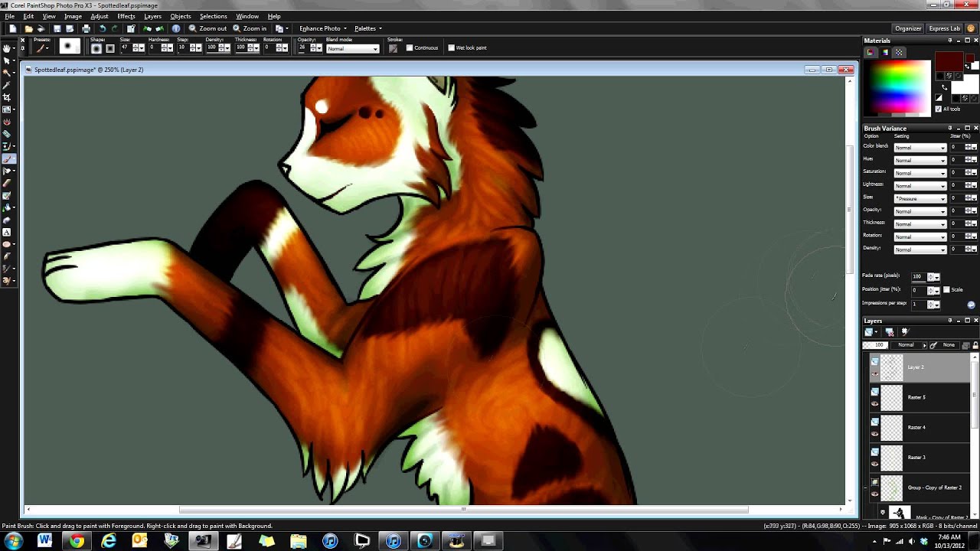
Task: Click the Open file folder icon
Action: click(x=28, y=29)
